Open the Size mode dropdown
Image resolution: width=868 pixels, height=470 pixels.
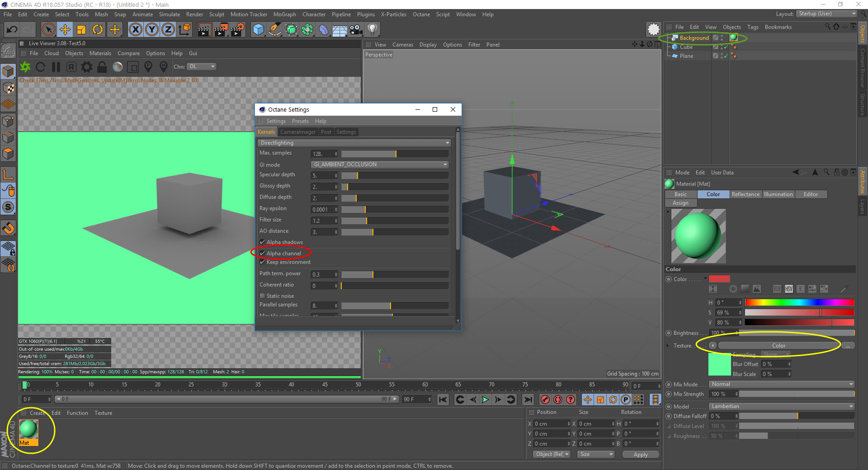click(x=596, y=454)
